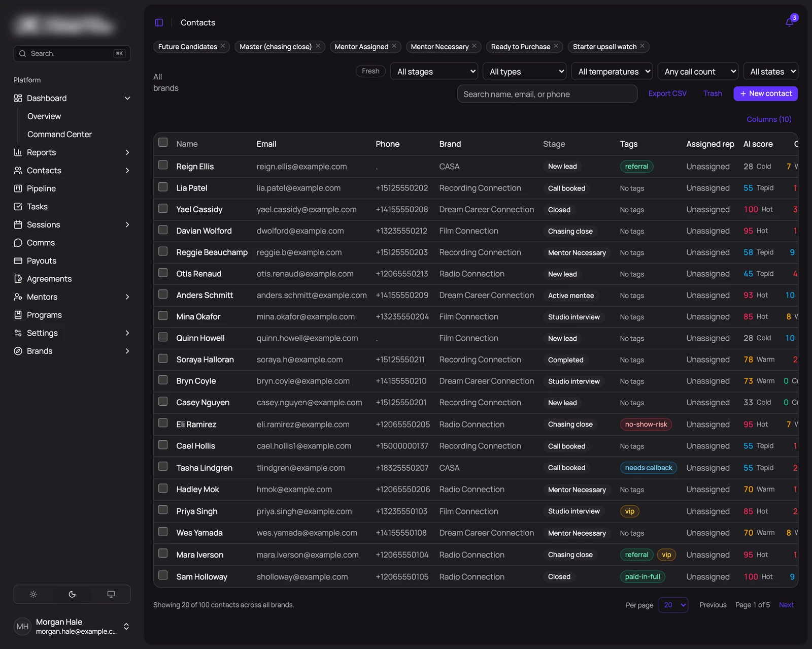
Task: Click the Agreements document icon
Action: pos(18,279)
